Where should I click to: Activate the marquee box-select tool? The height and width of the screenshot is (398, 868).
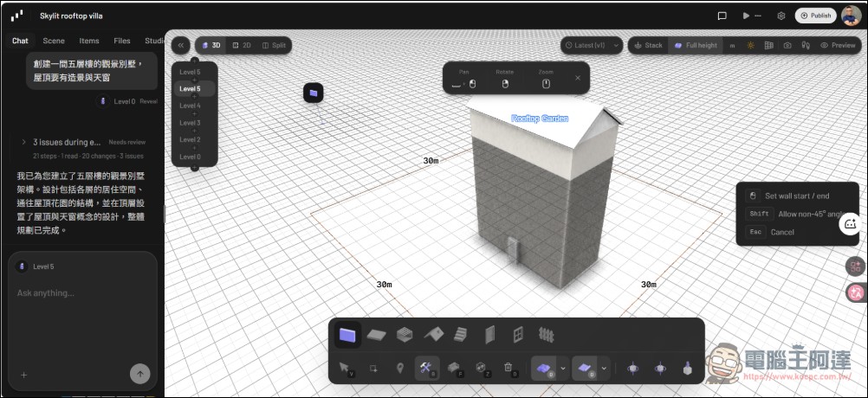tap(373, 369)
